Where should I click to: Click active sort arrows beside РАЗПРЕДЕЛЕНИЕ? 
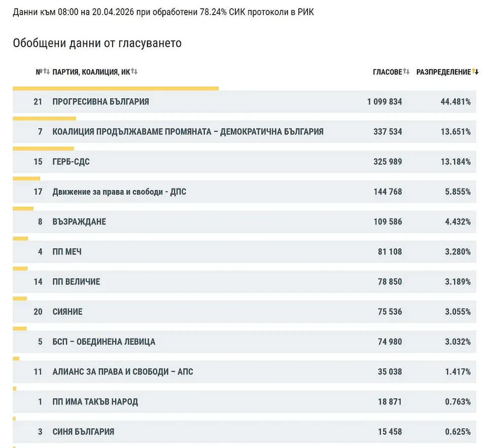(475, 72)
